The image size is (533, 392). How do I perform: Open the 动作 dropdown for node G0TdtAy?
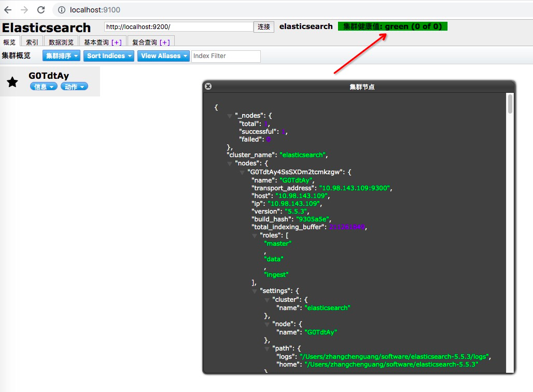tap(74, 86)
